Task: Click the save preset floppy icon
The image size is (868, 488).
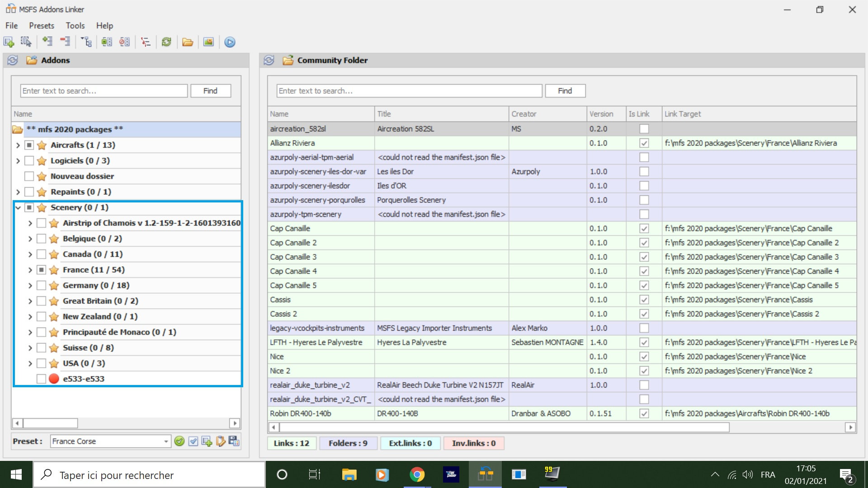Action: (x=234, y=441)
